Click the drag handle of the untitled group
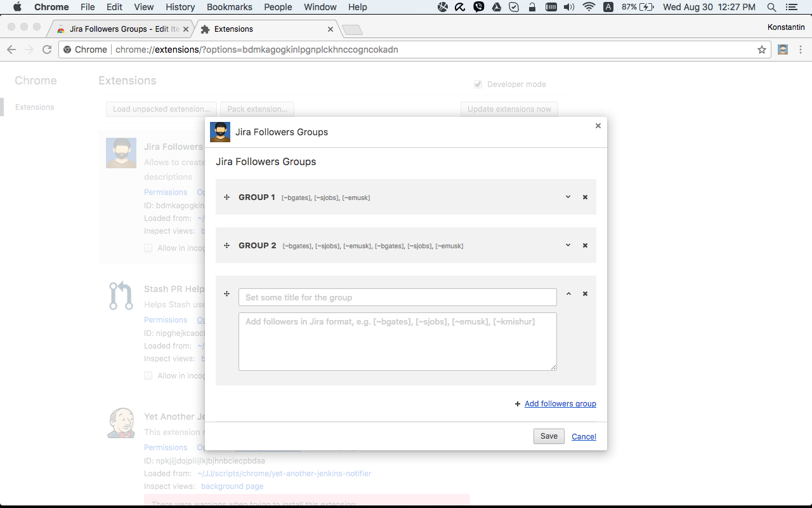 coord(226,294)
